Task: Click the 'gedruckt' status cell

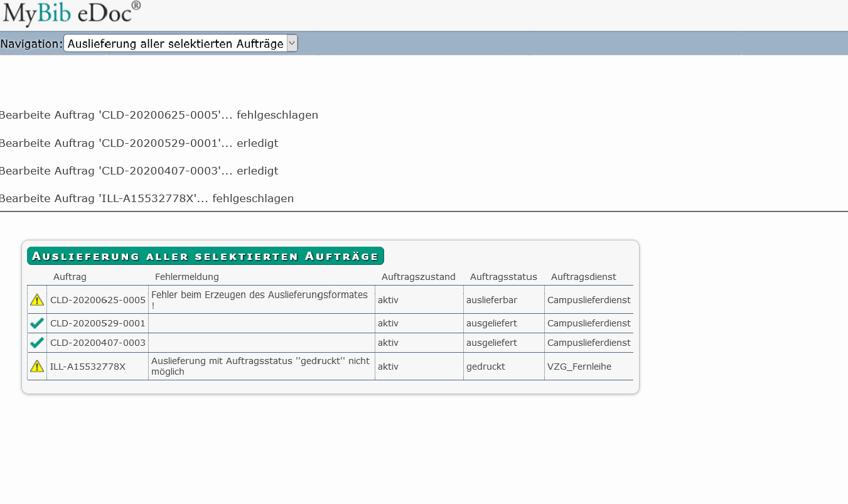Action: click(x=486, y=367)
